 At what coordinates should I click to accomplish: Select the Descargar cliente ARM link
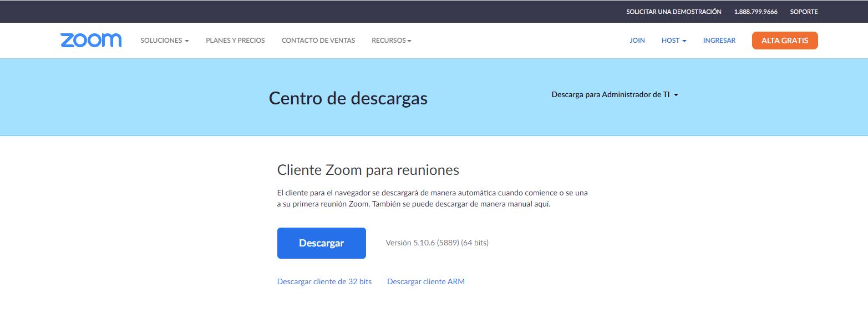(425, 281)
